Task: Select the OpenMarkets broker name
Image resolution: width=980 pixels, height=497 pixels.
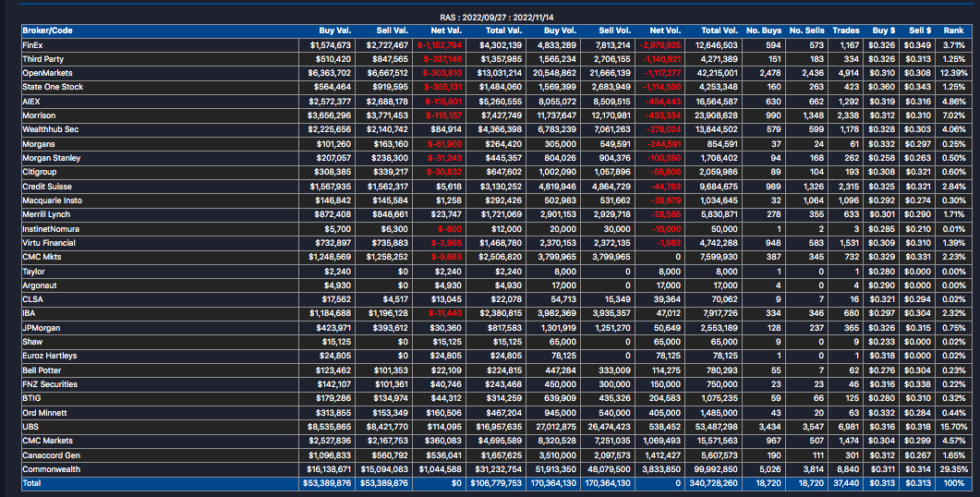Action: 47,73
